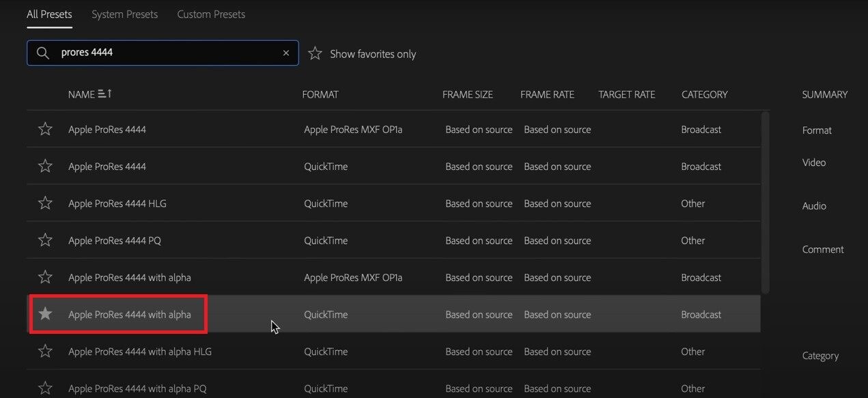Open the Custom Presets tab
This screenshot has width=868, height=398.
[211, 14]
